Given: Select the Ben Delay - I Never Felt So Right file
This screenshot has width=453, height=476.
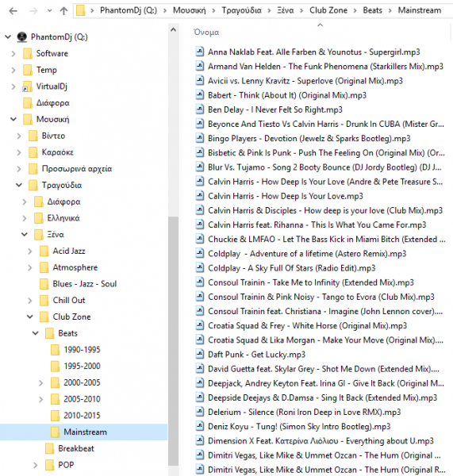Looking at the screenshot, I should click(x=275, y=109).
